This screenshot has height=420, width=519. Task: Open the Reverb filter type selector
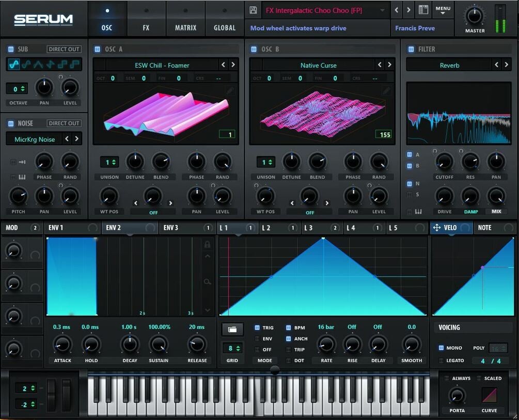(449, 65)
